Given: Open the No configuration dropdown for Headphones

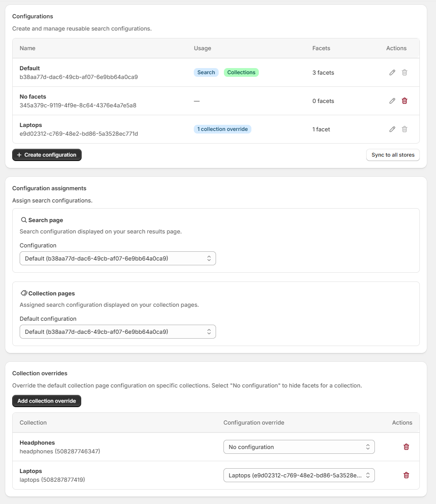Looking at the screenshot, I should [x=299, y=447].
